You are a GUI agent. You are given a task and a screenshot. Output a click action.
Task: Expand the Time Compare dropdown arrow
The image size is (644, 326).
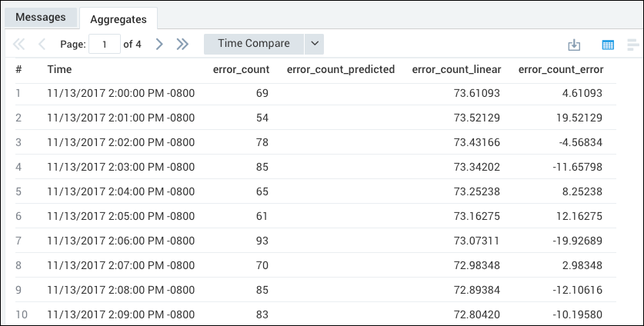(314, 44)
